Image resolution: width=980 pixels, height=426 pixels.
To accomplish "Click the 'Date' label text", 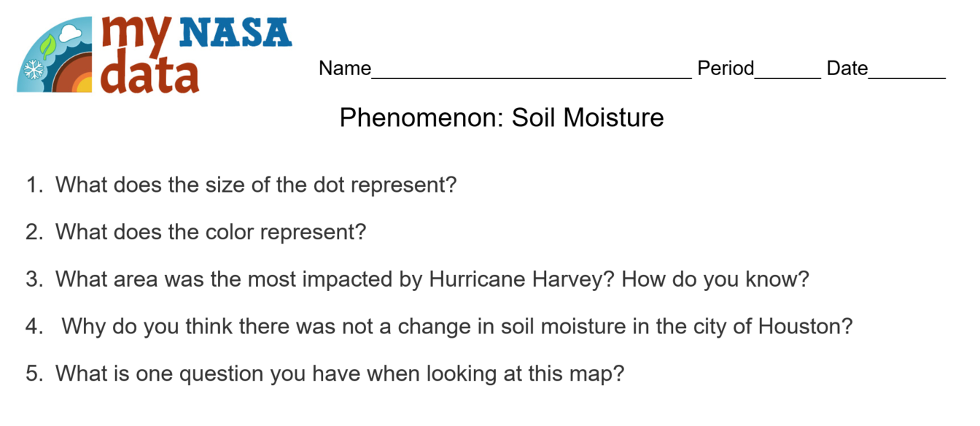I will tap(847, 69).
